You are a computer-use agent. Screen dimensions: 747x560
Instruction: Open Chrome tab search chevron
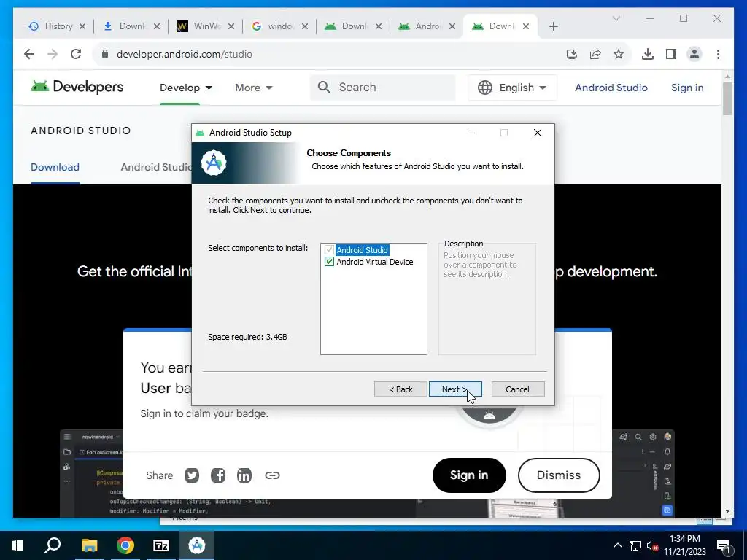click(616, 18)
